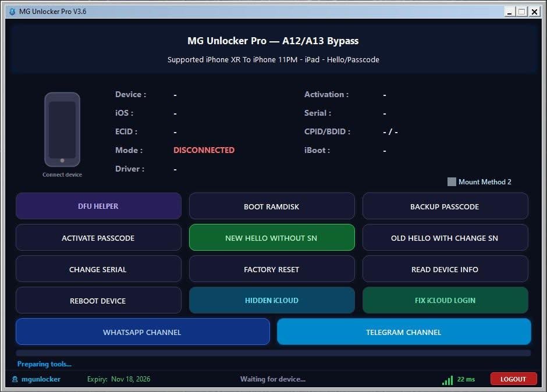Select the HIDDEN iCLOUD option

pyautogui.click(x=272, y=300)
